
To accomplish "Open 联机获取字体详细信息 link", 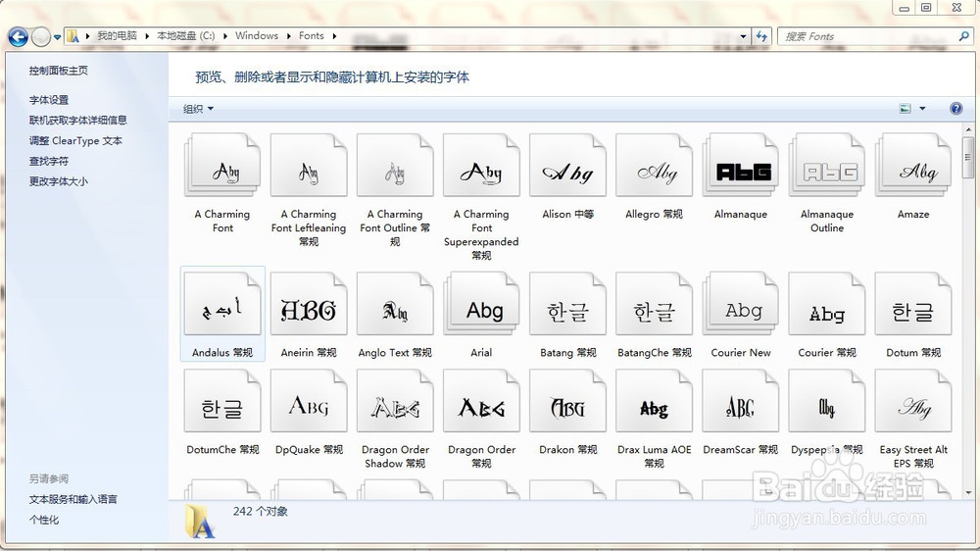I will [77, 120].
